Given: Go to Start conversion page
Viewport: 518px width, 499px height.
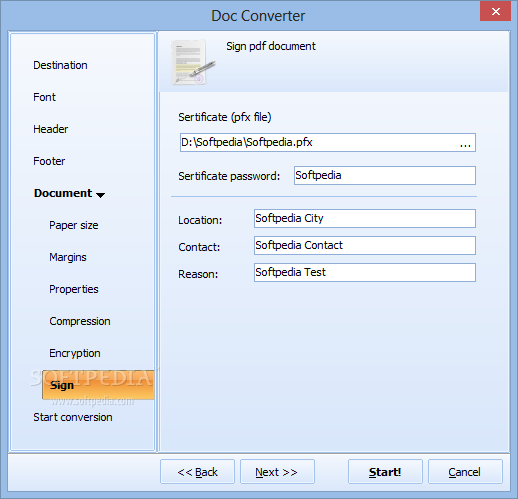Looking at the screenshot, I should [73, 417].
